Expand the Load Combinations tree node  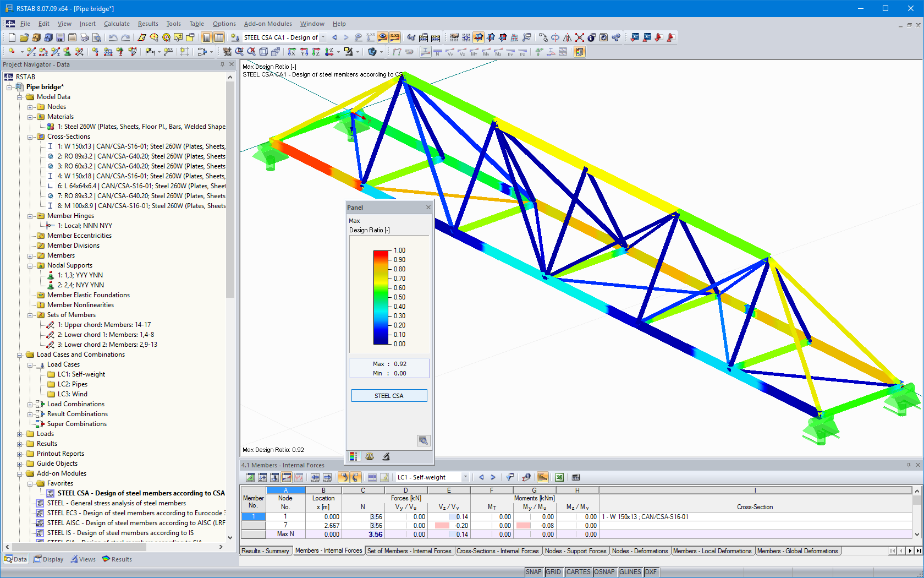30,404
